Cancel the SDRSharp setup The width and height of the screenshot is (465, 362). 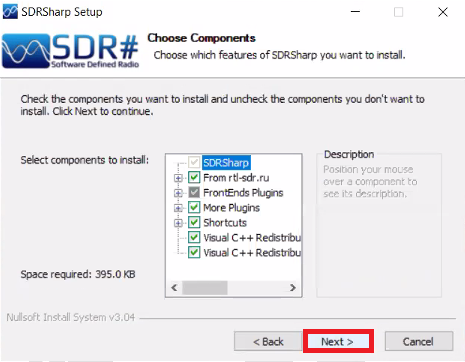point(418,341)
